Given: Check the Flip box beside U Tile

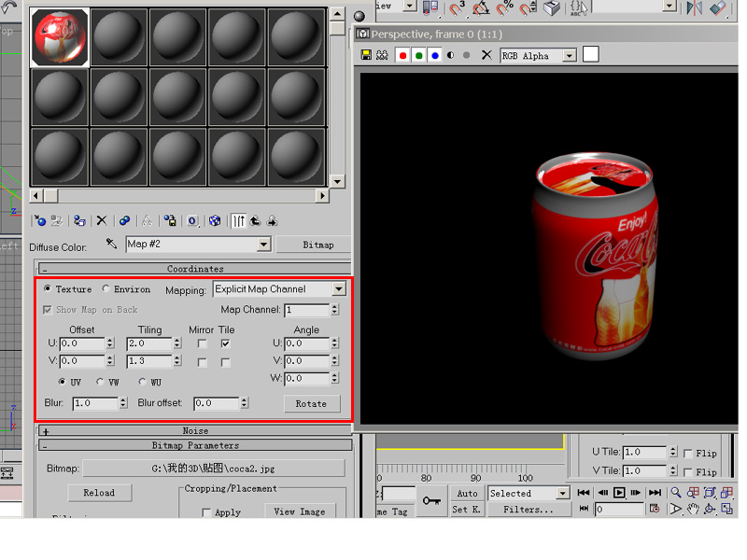Looking at the screenshot, I should coord(688,453).
